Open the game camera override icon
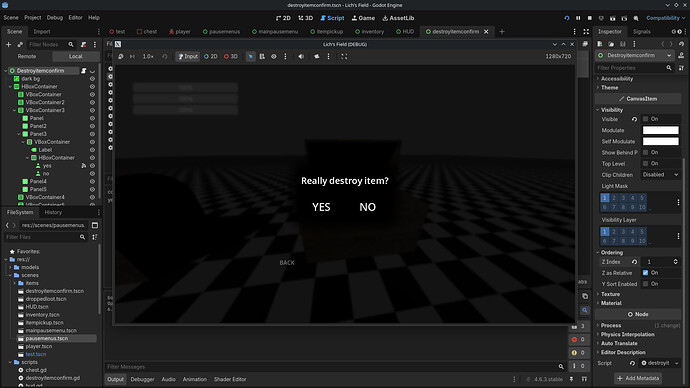The image size is (690, 388). click(x=317, y=56)
